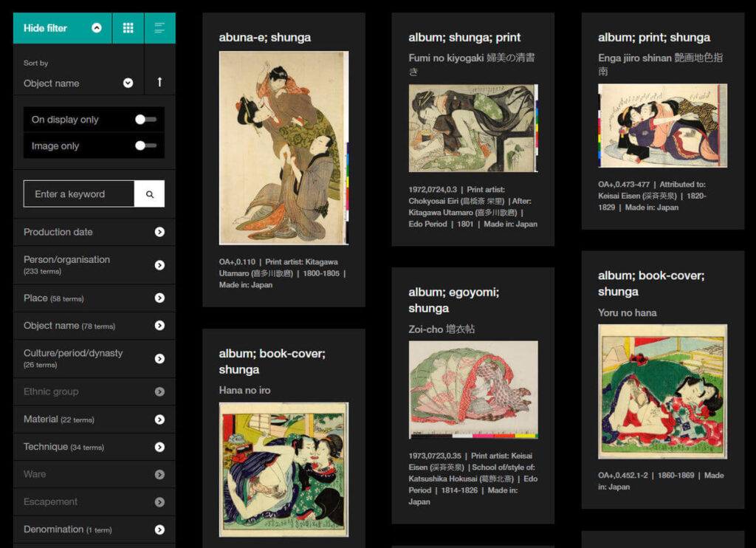This screenshot has width=756, height=548.
Task: Focus the Enter a keyword field
Action: pyautogui.click(x=79, y=194)
